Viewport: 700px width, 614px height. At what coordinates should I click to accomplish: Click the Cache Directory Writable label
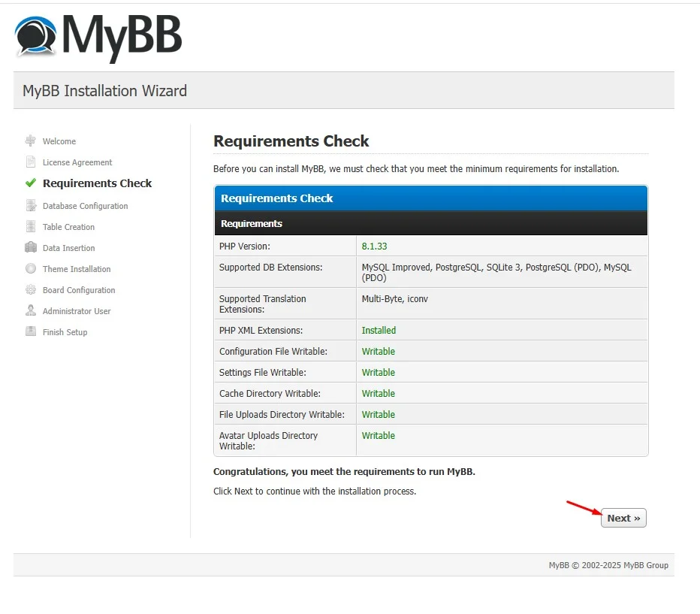coord(270,393)
